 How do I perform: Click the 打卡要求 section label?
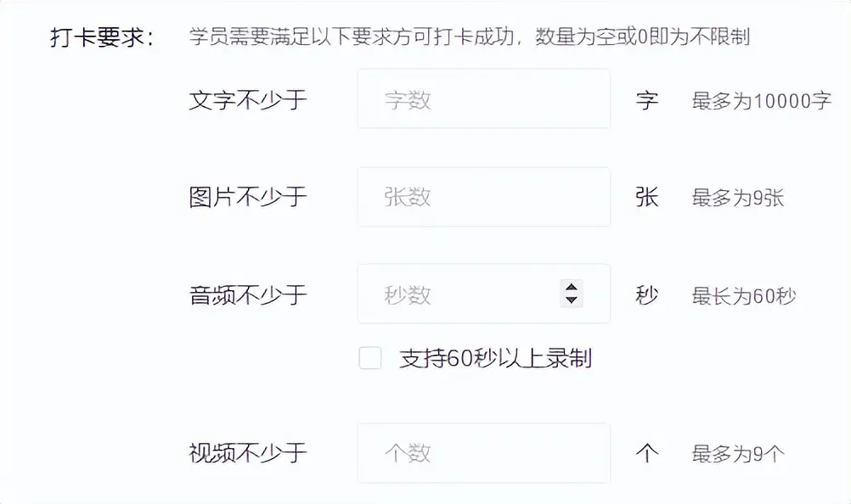(93, 36)
